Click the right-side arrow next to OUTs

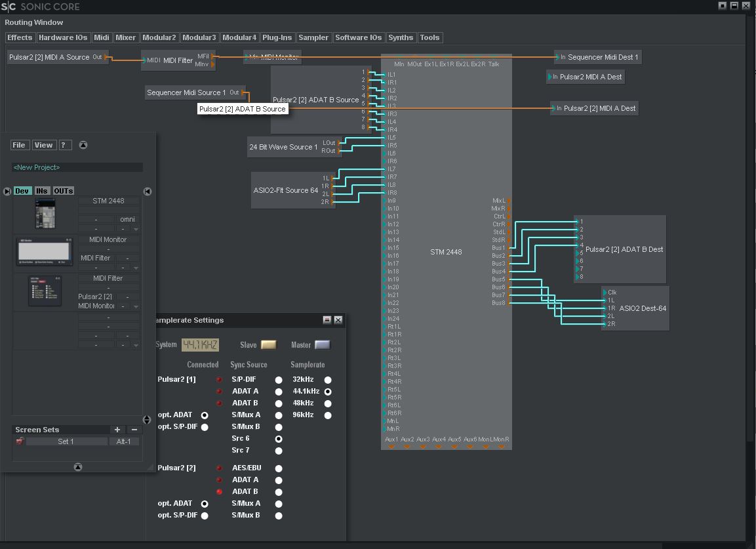tap(148, 192)
